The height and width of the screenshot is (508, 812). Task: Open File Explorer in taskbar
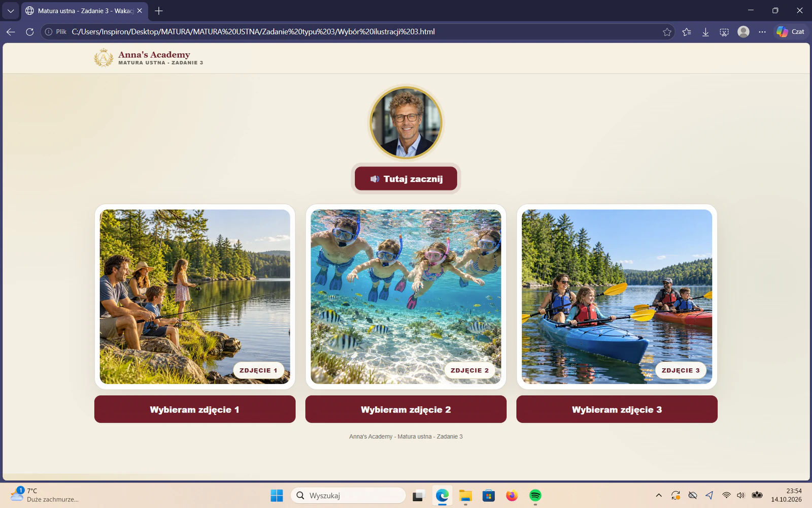465,495
